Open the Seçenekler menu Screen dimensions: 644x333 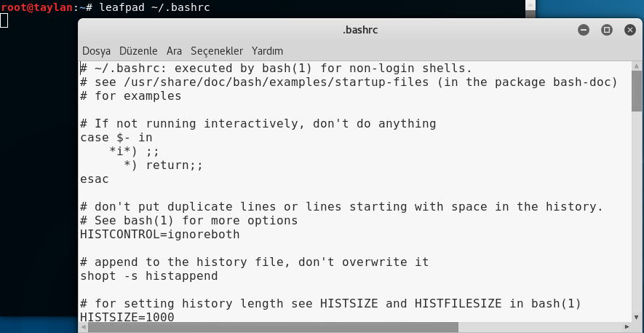pos(217,51)
